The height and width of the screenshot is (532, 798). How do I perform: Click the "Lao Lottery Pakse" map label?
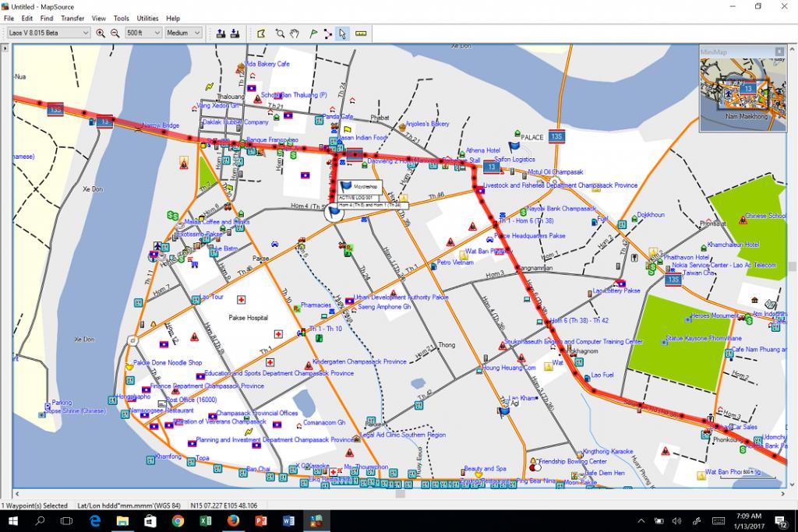pyautogui.click(x=616, y=291)
